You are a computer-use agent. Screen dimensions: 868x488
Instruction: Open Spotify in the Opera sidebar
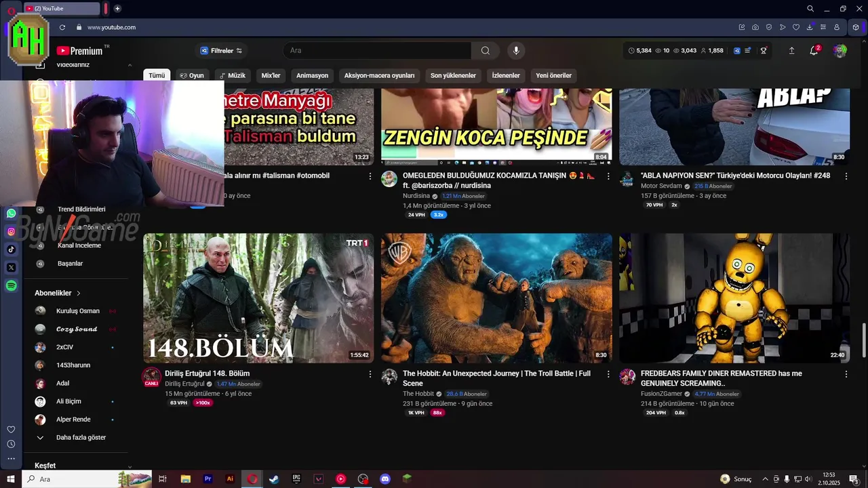coord(11,286)
